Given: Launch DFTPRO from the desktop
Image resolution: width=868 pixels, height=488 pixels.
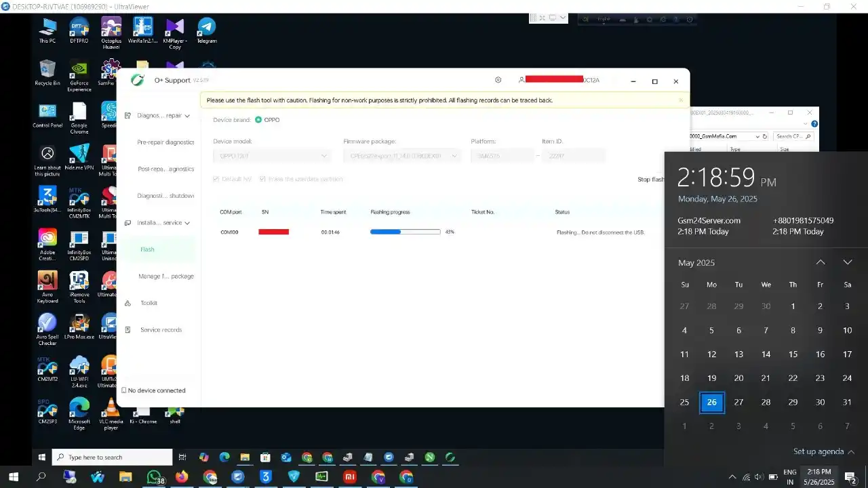Looking at the screenshot, I should 79,31.
